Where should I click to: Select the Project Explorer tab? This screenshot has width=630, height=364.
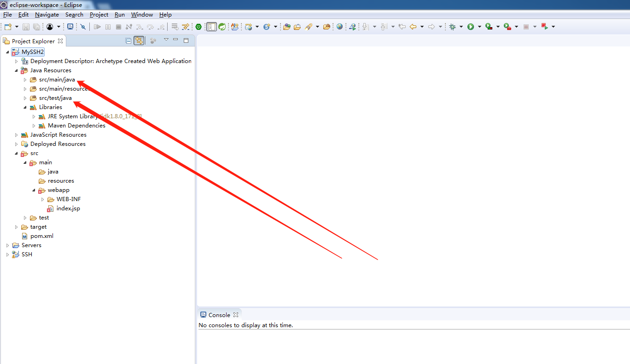[33, 41]
